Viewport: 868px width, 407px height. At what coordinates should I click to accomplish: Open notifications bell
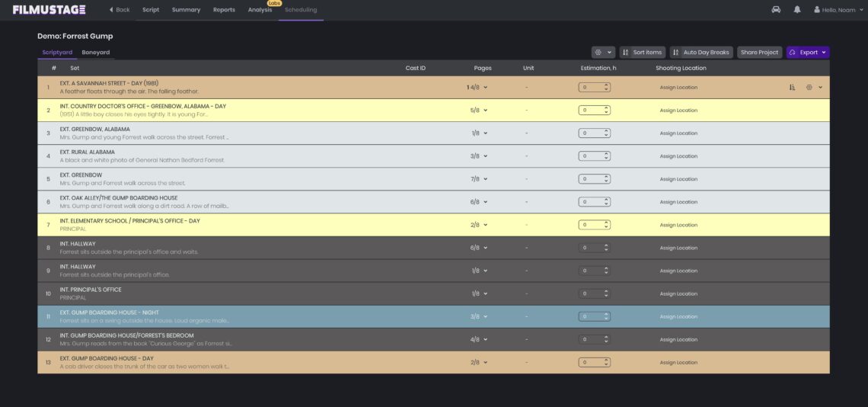pyautogui.click(x=797, y=9)
